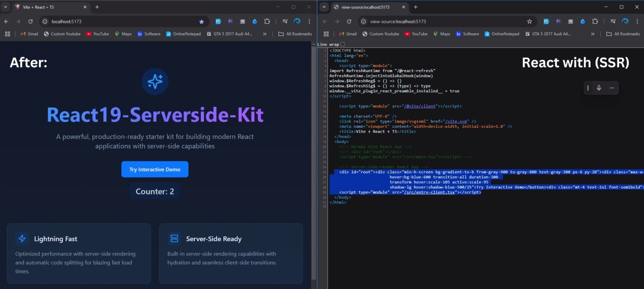
Task: Open the three-dot menu in floating toolbar
Action: (612, 88)
